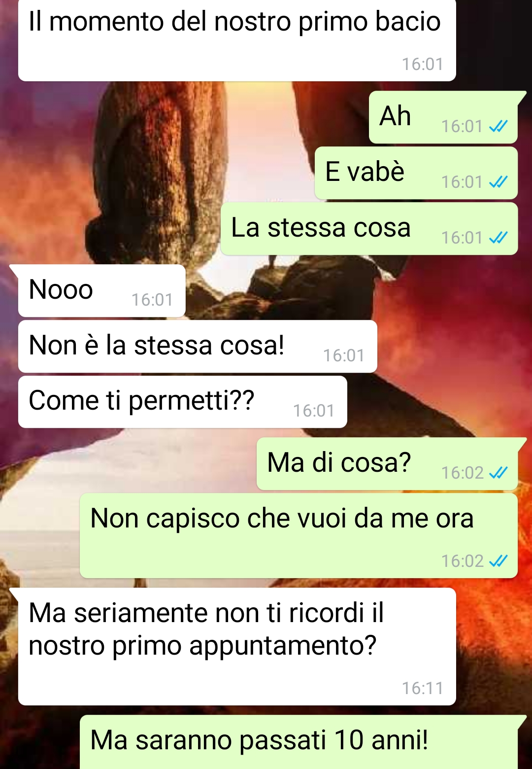
Task: Tap the blue read ticks beside "Ah"
Action: click(x=498, y=127)
